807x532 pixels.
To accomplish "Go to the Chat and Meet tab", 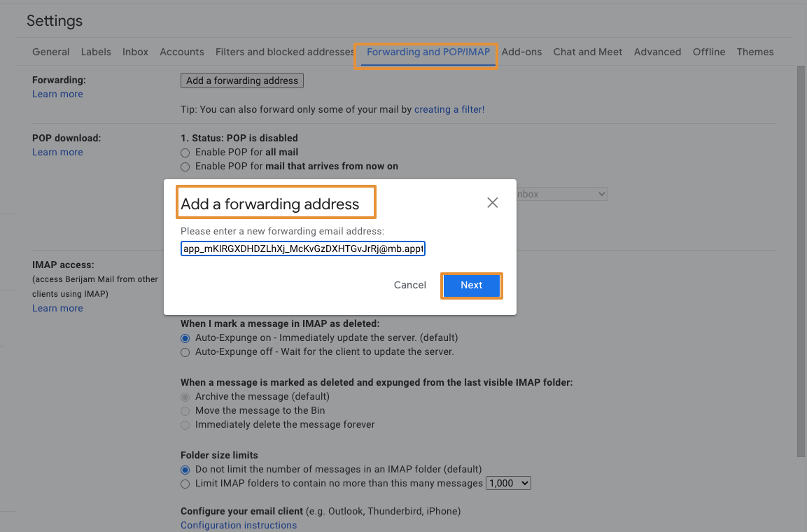I will [587, 52].
